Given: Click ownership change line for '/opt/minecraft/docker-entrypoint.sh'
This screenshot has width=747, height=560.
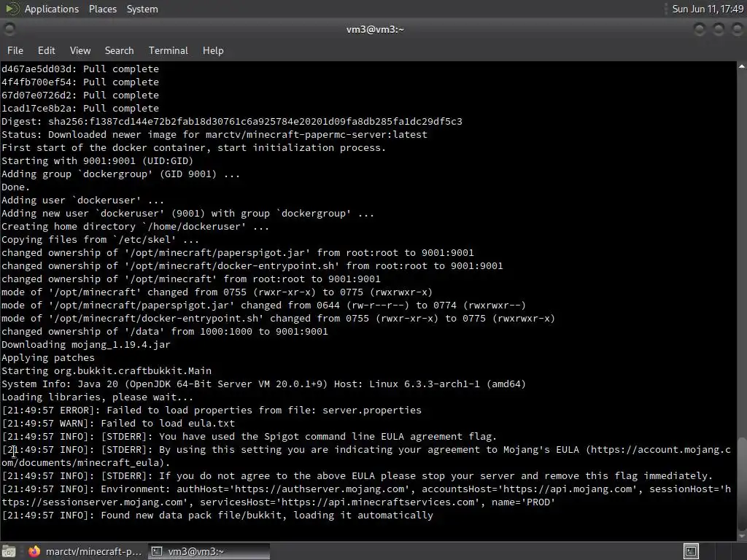Looking at the screenshot, I should pyautogui.click(x=252, y=265).
